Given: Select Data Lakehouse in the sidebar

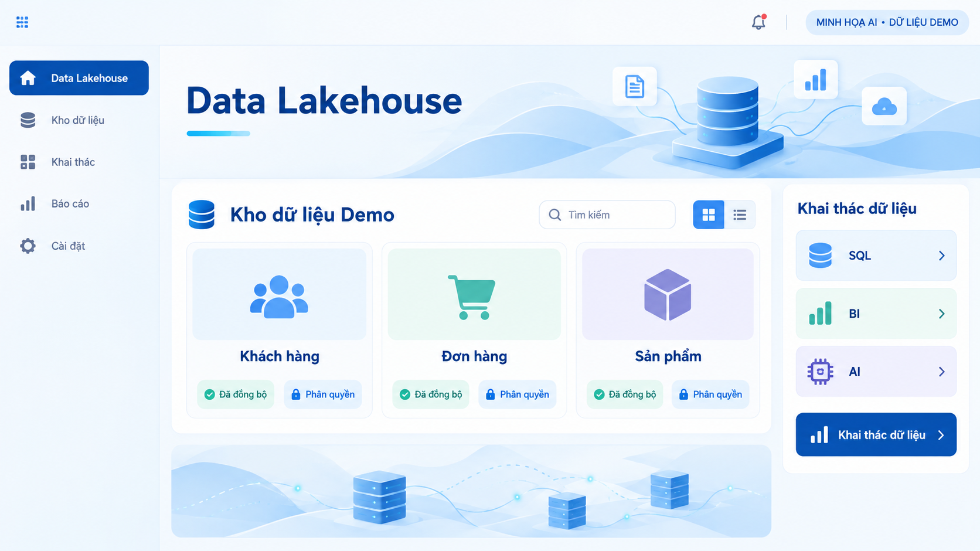Looking at the screenshot, I should click(x=79, y=78).
